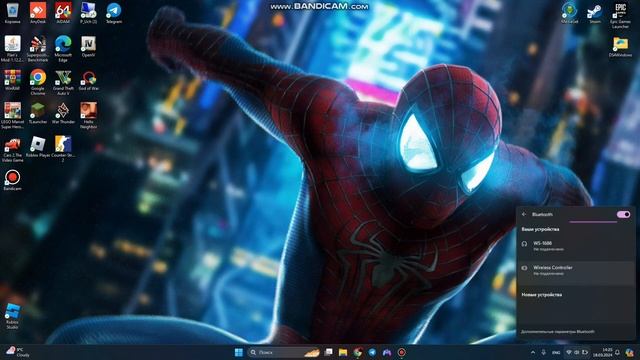
Task: Open Google Chrome from the taskbar
Action: (358, 352)
